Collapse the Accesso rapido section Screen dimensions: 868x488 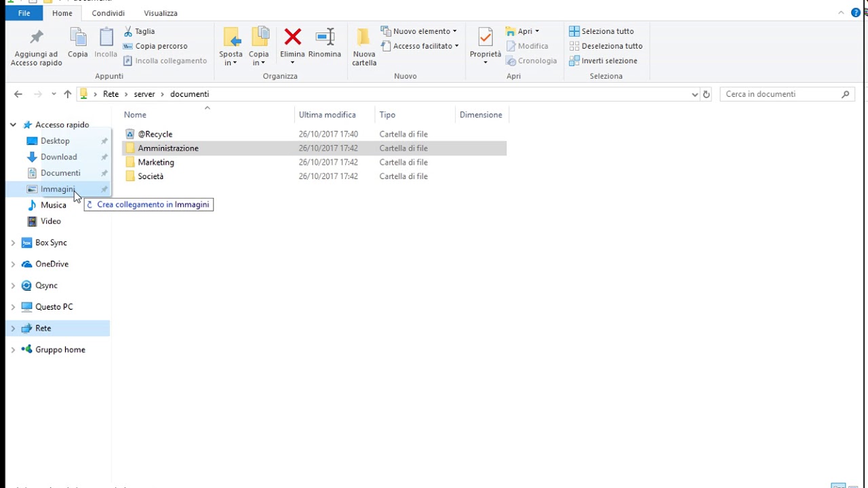point(13,125)
